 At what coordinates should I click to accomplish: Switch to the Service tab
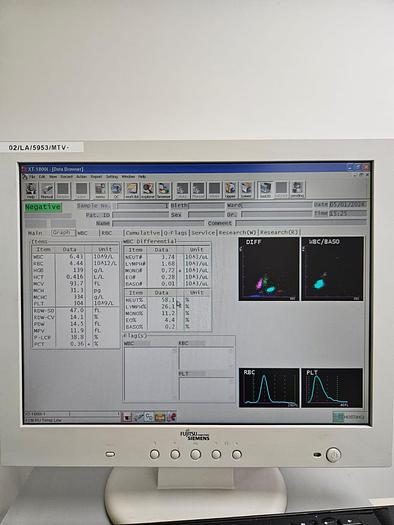tap(203, 233)
